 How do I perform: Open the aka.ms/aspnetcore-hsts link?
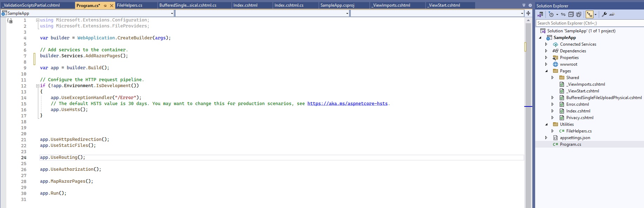347,104
